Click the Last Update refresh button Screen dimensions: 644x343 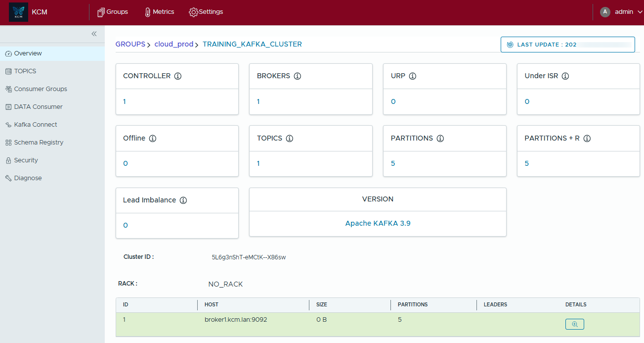coord(567,45)
